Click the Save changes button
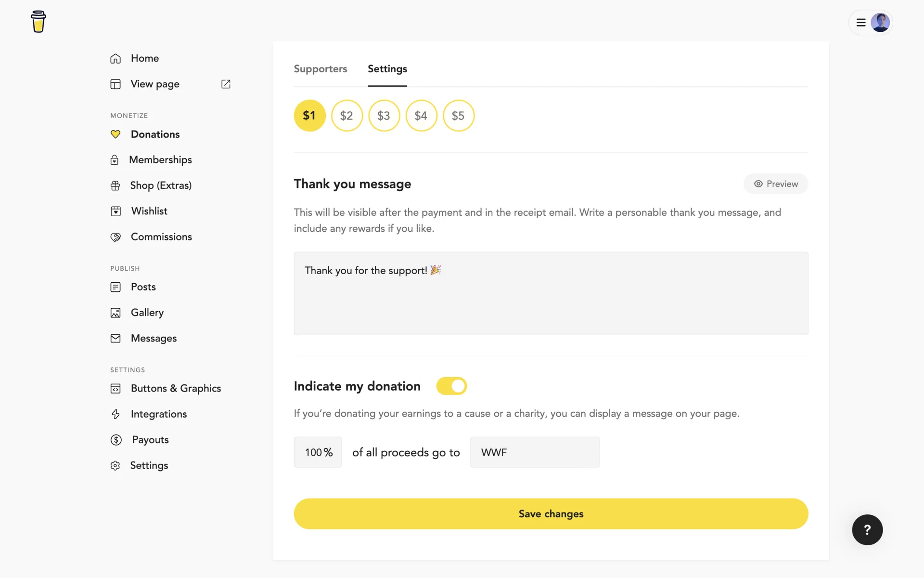924x578 pixels. (x=551, y=513)
